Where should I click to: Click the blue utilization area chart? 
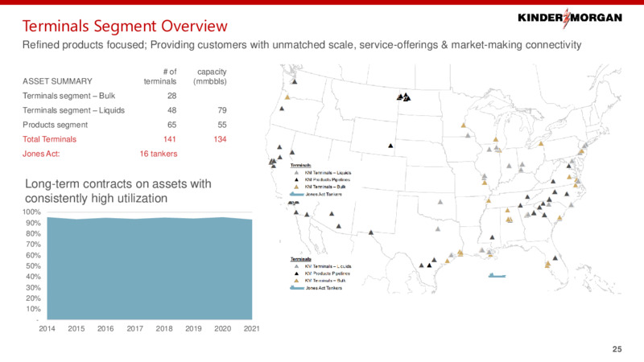click(x=150, y=269)
